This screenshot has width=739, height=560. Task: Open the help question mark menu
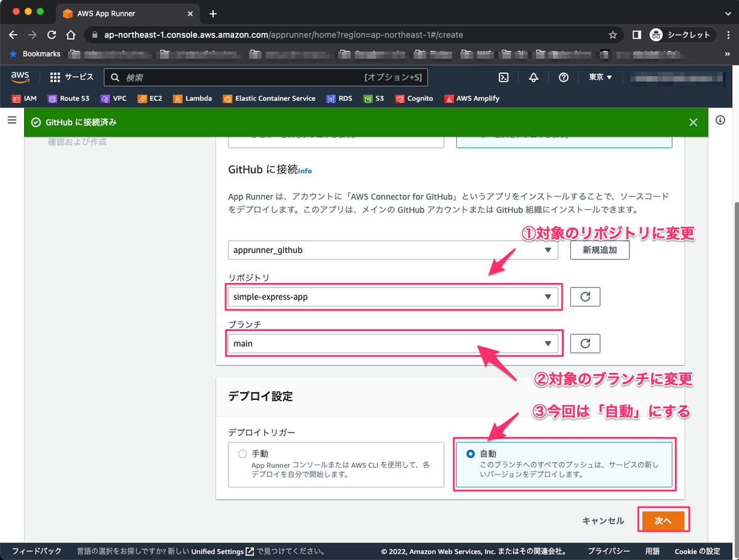[563, 78]
